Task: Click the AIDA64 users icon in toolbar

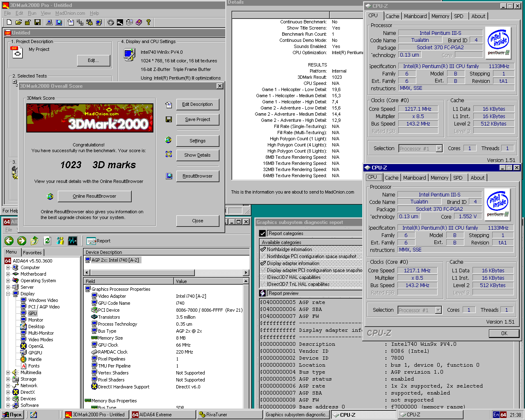Action: 60,241
